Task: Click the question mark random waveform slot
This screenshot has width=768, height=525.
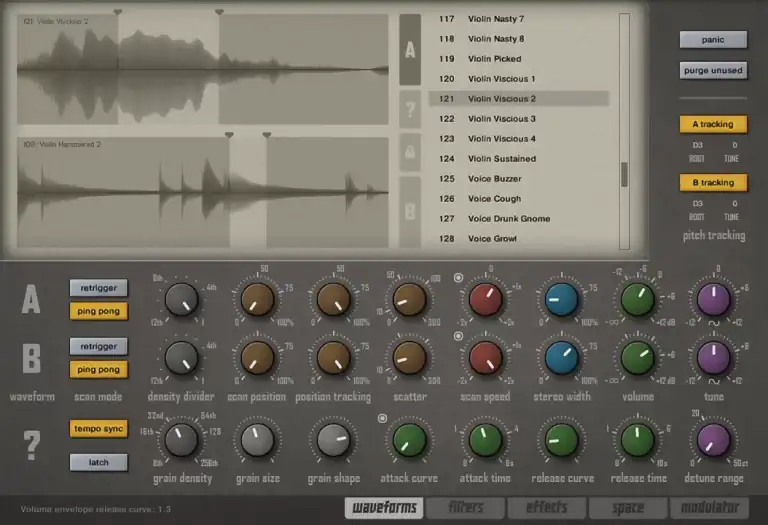Action: point(410,110)
